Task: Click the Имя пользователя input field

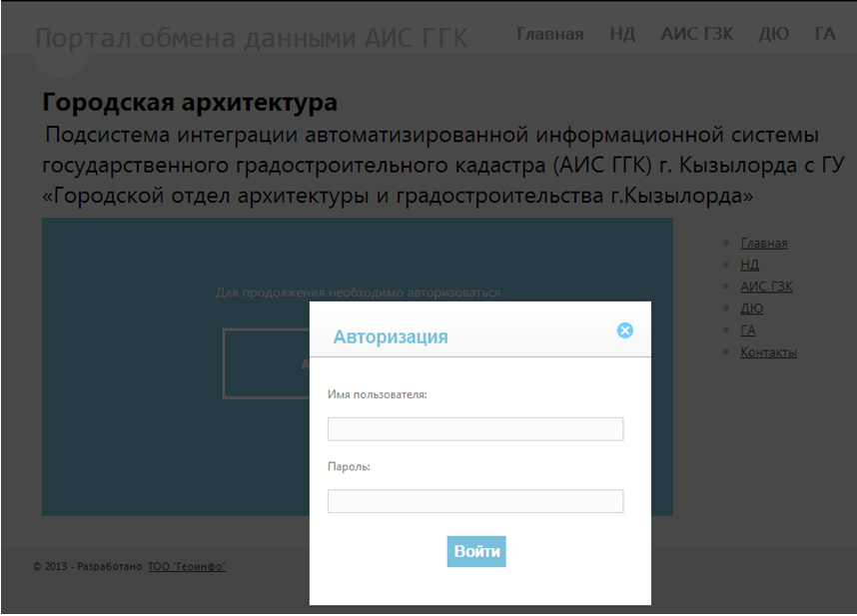Action: tap(475, 429)
